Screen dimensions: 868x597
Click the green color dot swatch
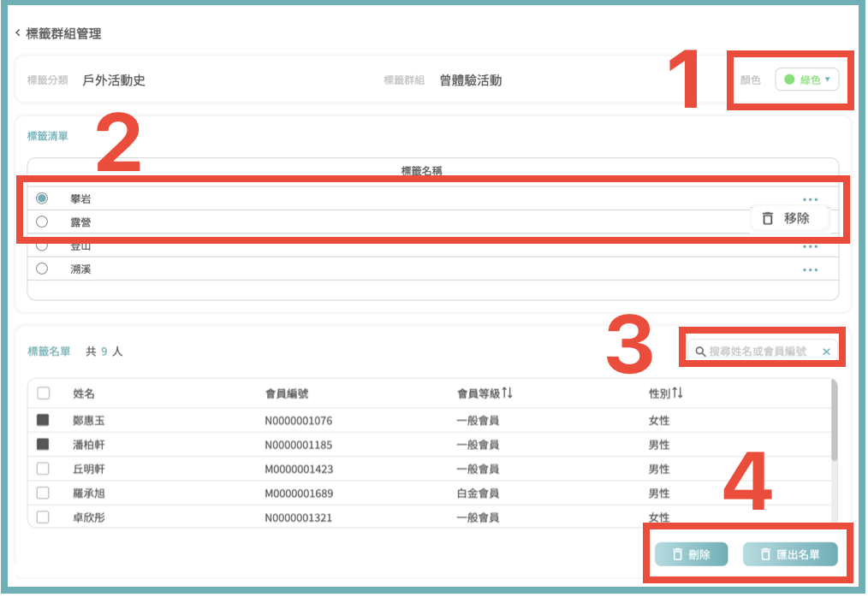click(x=789, y=80)
